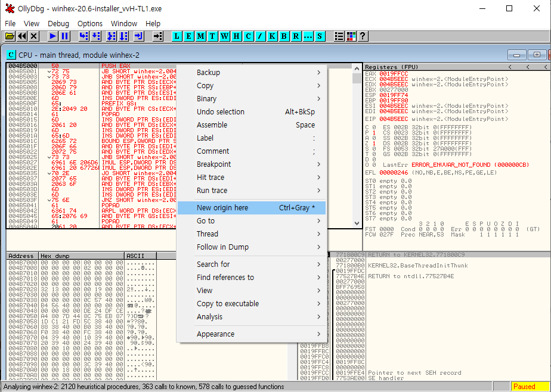The image size is (551, 392).
Task: Open the File menu
Action: point(10,23)
